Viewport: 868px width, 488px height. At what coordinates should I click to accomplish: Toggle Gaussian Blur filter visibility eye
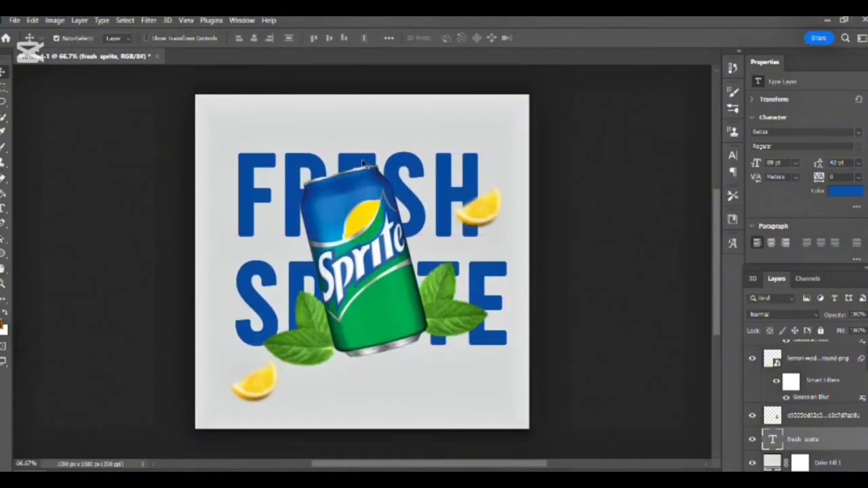[787, 397]
